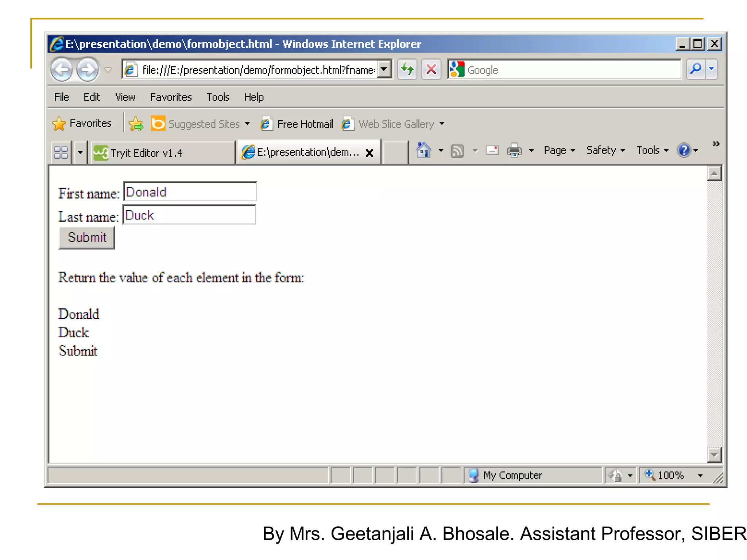Click the scrollbar down arrow
The width and height of the screenshot is (747, 560).
point(714,455)
